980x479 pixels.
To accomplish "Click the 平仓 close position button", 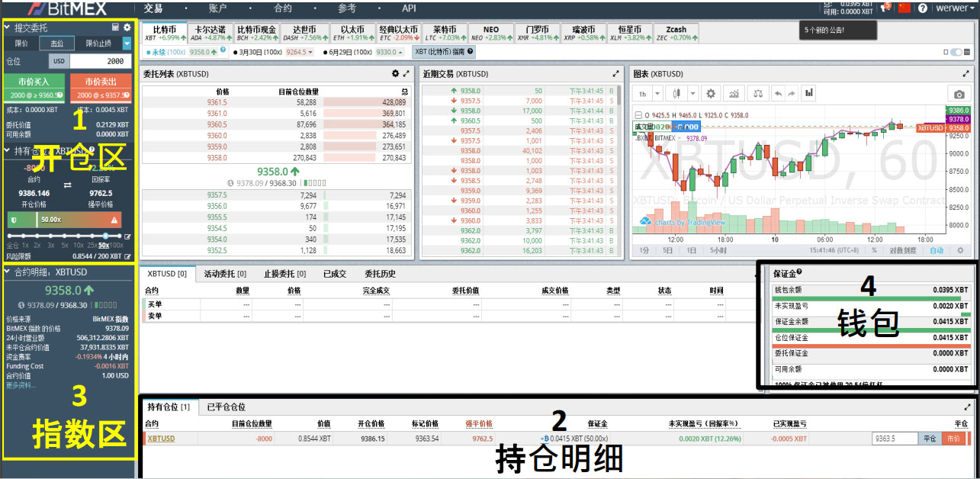I will point(930,439).
